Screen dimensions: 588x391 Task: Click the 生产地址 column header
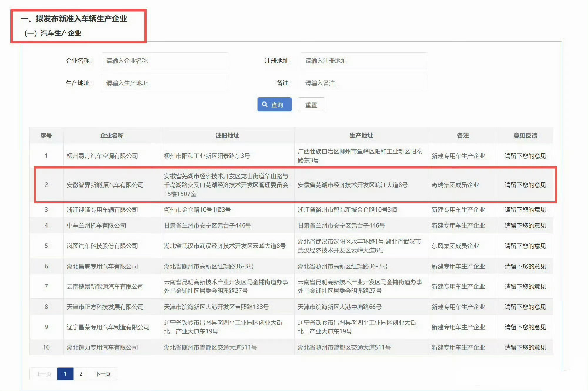(x=361, y=135)
